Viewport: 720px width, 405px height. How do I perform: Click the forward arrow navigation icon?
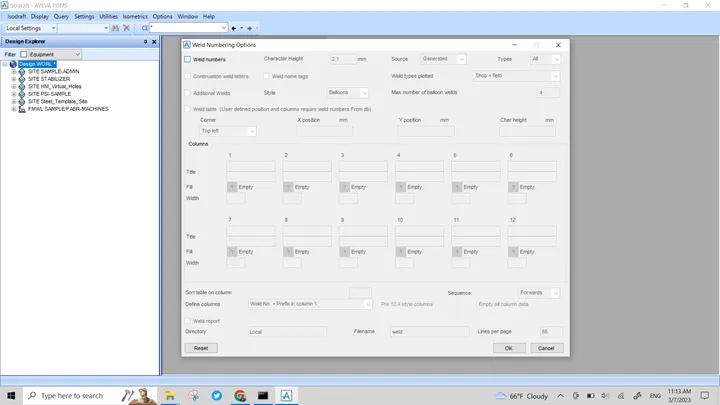pyautogui.click(x=249, y=28)
